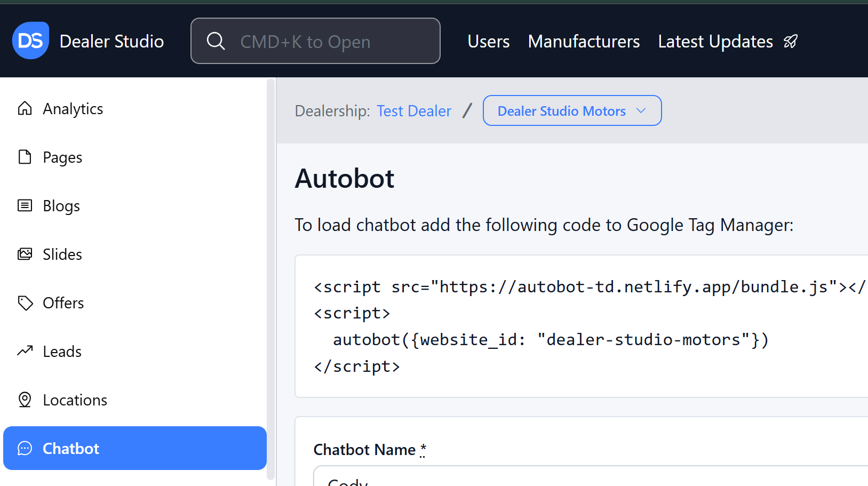Image resolution: width=868 pixels, height=486 pixels.
Task: Click the Analytics home icon
Action: [25, 108]
